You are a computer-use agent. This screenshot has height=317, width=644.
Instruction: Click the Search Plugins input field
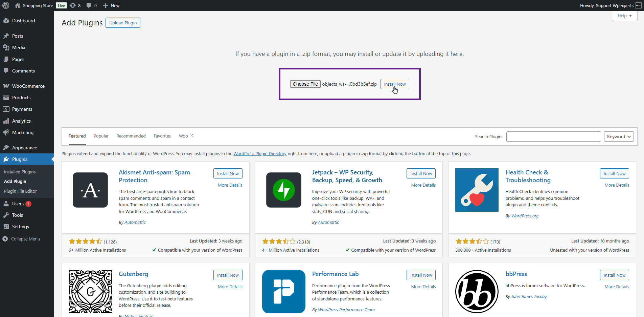tap(553, 136)
